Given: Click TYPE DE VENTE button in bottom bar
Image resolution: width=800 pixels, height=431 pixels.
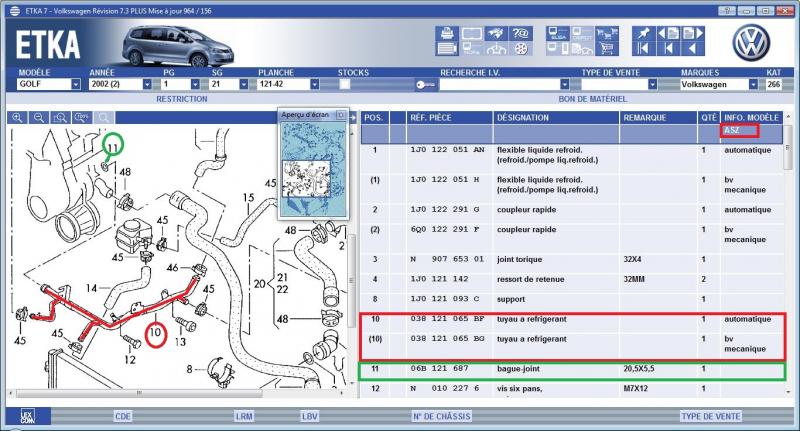Looking at the screenshot, I should tap(711, 416).
